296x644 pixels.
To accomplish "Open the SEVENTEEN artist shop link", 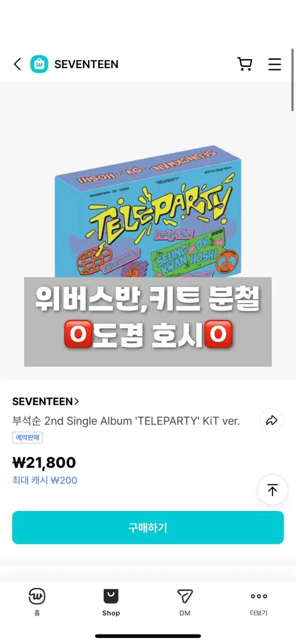I will 46,401.
